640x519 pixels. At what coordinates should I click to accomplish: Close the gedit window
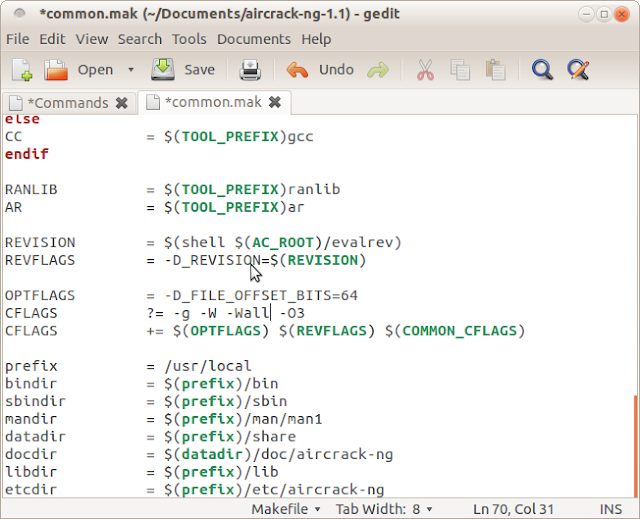(622, 15)
